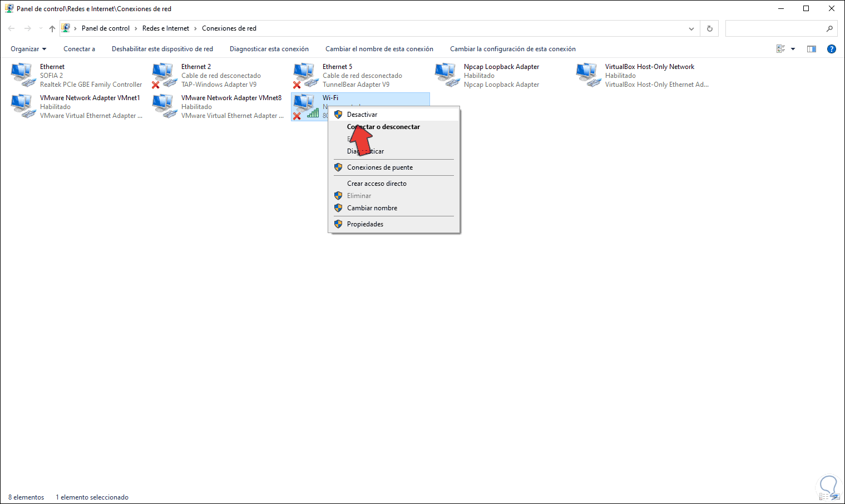Select the Wi-Fi adapter icon
Viewport: 845px width, 504px height.
tap(306, 106)
